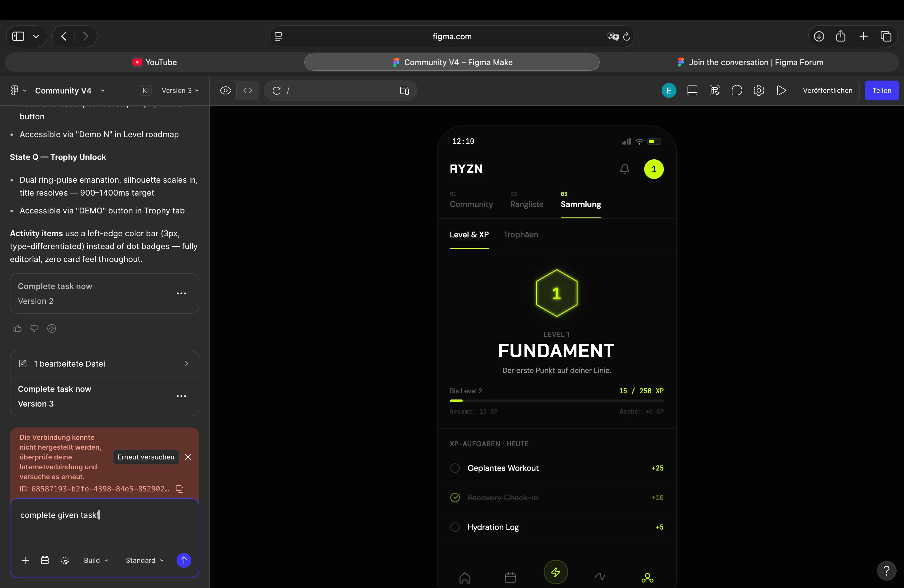The height and width of the screenshot is (588, 904).
Task: Go forward with the browser forward arrow
Action: (85, 37)
